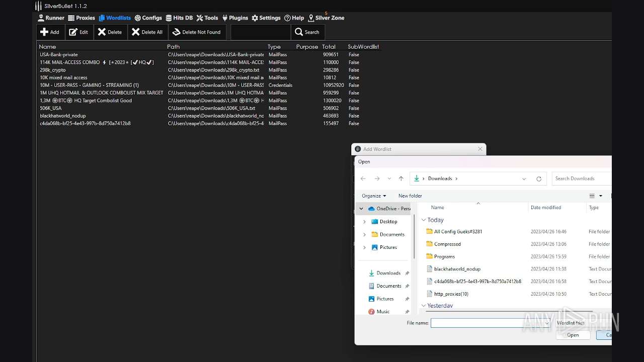Open the Settings tab in SilverBullet
The height and width of the screenshot is (362, 644).
(x=266, y=18)
